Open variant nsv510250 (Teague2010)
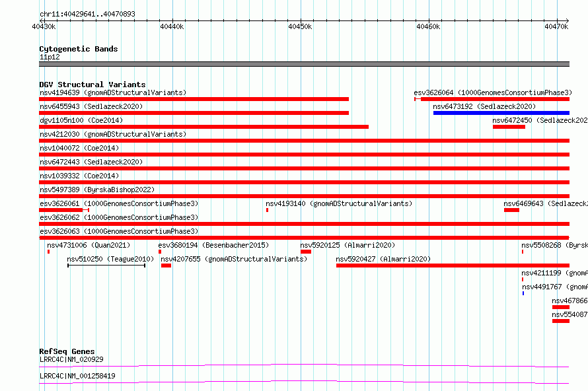The image size is (588, 391). tap(110, 259)
